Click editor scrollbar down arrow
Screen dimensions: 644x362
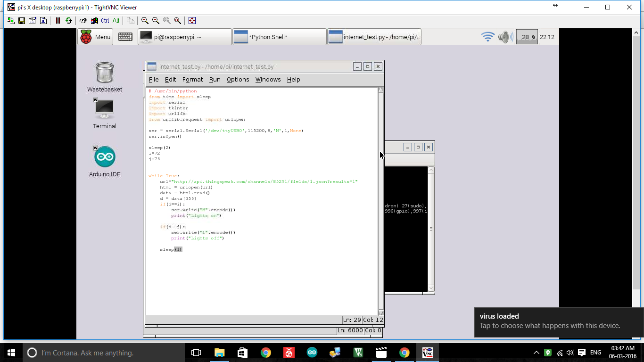coord(381,313)
